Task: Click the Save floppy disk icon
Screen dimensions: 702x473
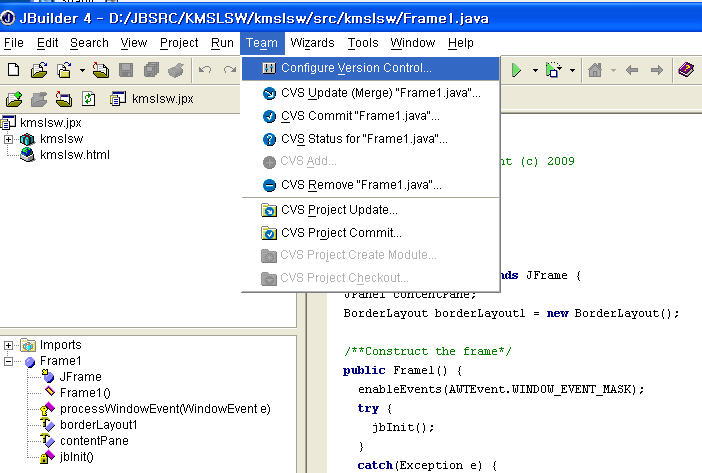Action: click(x=126, y=70)
